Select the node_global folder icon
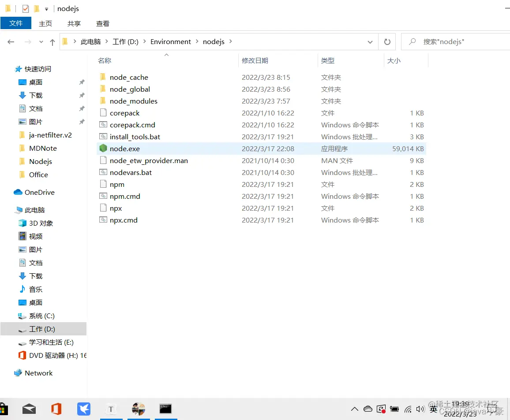Screen dimensions: 510x420 coord(103,89)
